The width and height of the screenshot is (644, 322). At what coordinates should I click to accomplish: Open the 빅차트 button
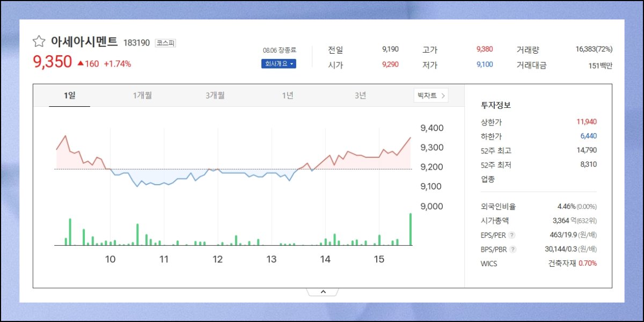tap(431, 96)
